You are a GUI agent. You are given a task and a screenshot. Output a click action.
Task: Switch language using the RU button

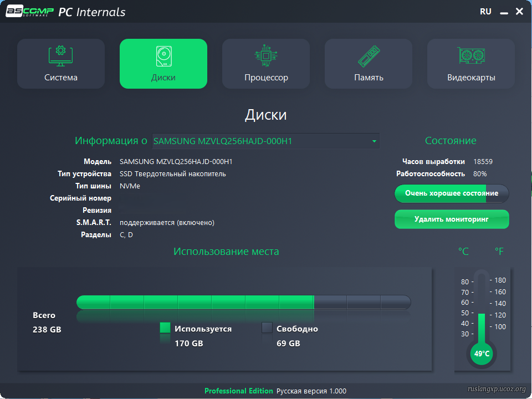[485, 12]
